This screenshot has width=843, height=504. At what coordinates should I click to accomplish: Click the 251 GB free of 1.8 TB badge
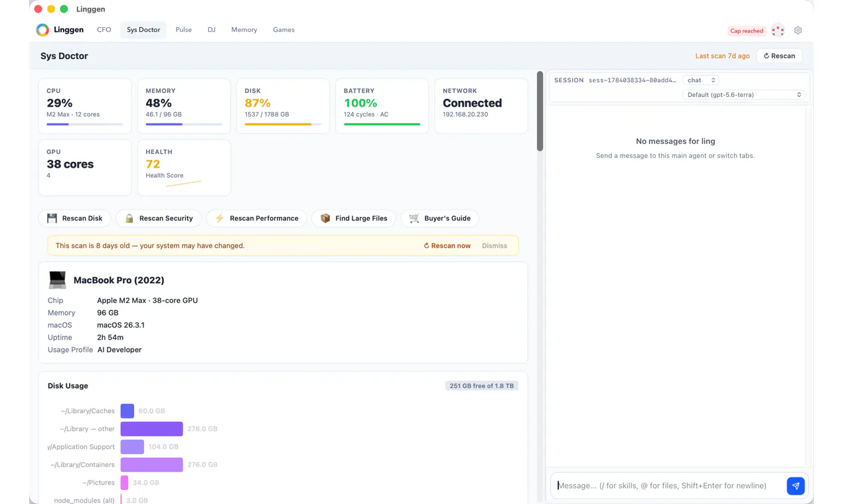(x=481, y=386)
